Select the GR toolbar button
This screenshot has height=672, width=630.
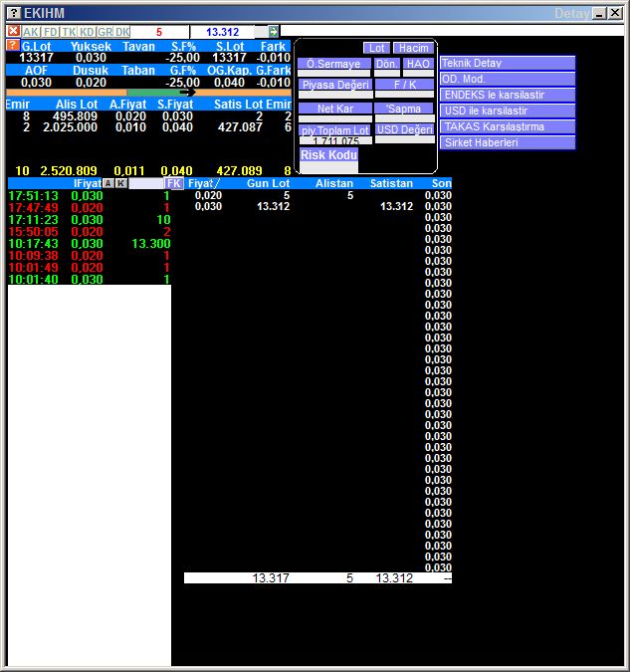pos(105,32)
